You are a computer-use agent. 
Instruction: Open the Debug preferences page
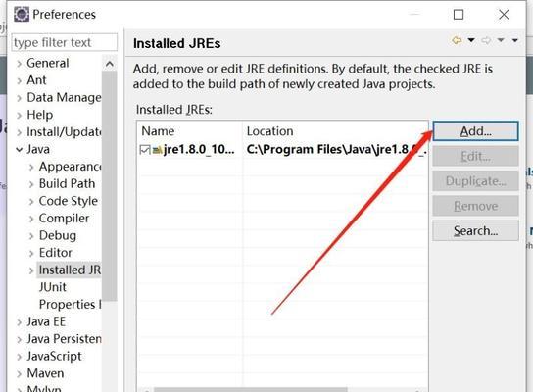click(x=58, y=235)
